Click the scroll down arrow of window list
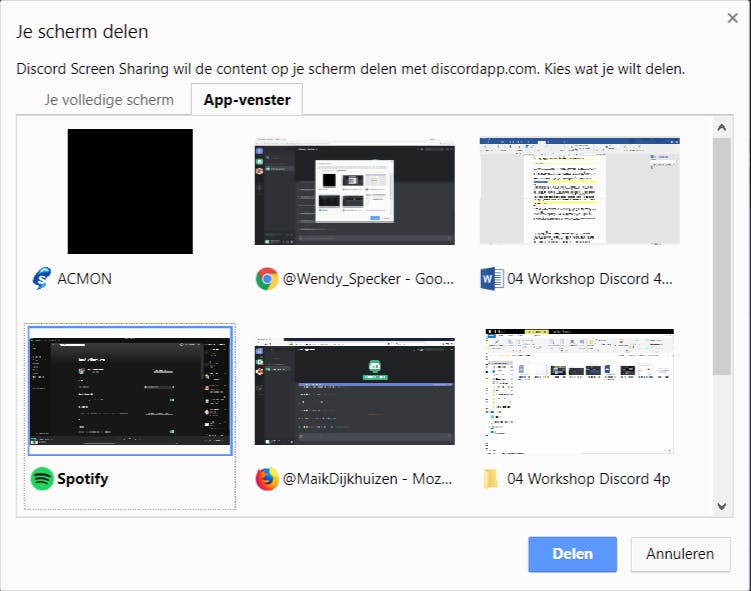 [x=722, y=506]
